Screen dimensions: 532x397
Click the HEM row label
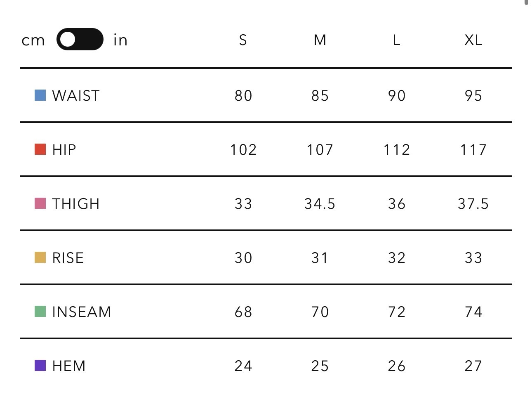tap(69, 366)
